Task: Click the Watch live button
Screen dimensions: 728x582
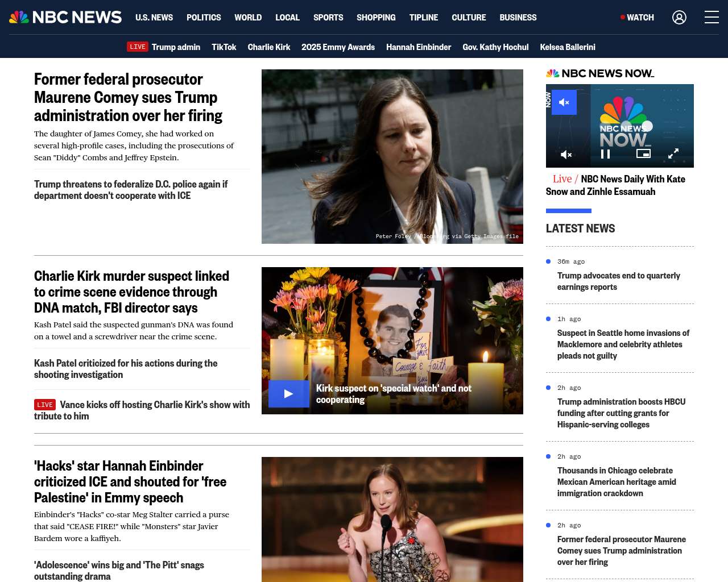Action: 637,18
